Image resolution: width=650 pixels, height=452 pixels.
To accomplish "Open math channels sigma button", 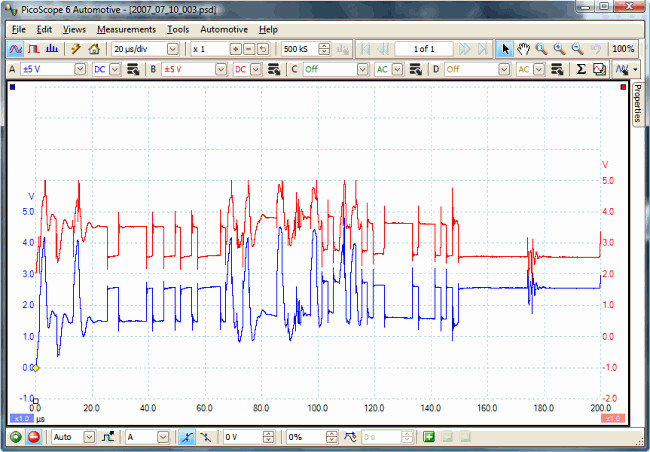I will [582, 69].
